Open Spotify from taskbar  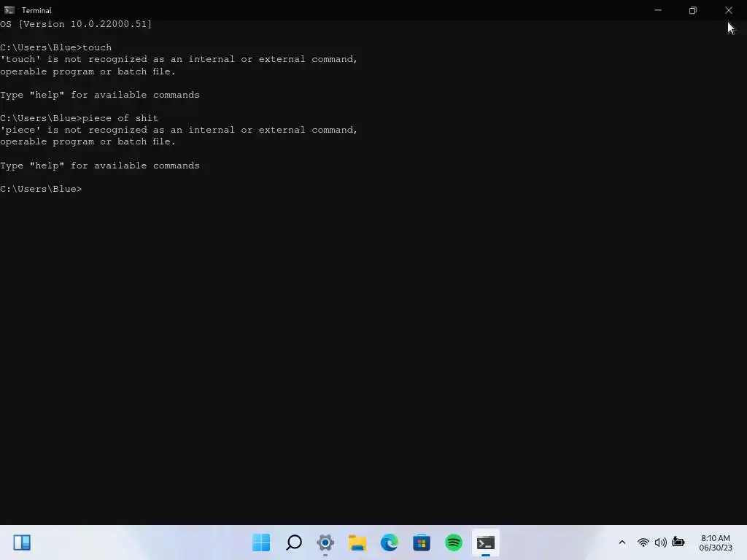tap(454, 542)
